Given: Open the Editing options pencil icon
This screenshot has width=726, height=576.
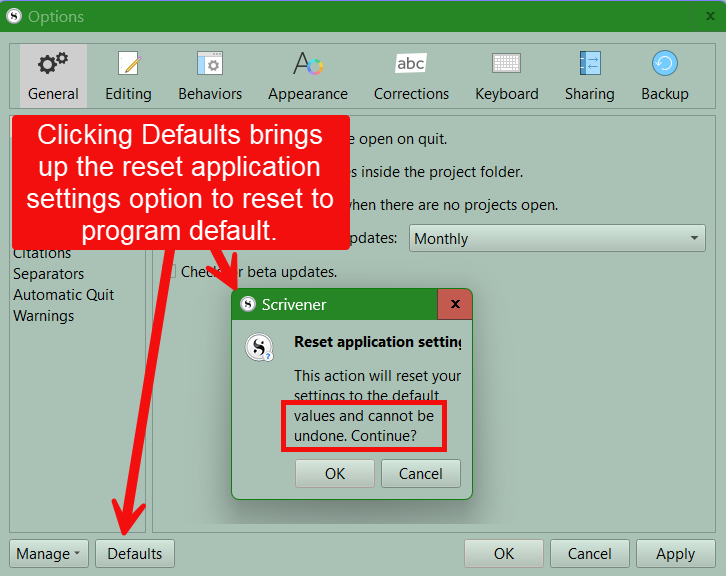Looking at the screenshot, I should click(x=128, y=65).
